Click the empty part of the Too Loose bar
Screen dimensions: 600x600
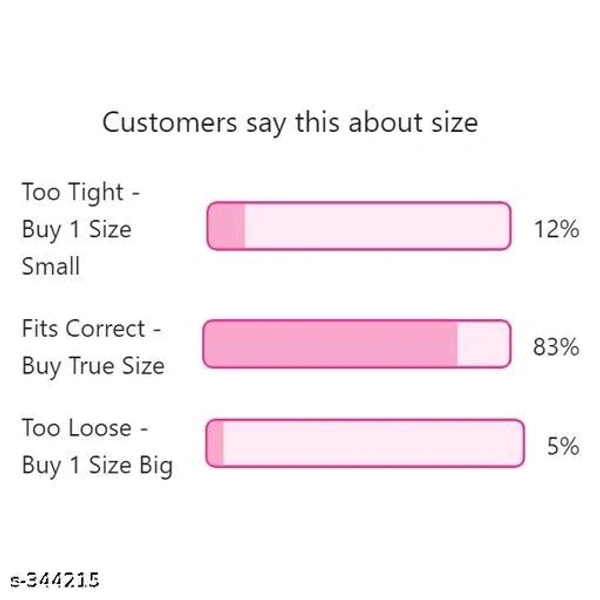pyautogui.click(x=372, y=443)
